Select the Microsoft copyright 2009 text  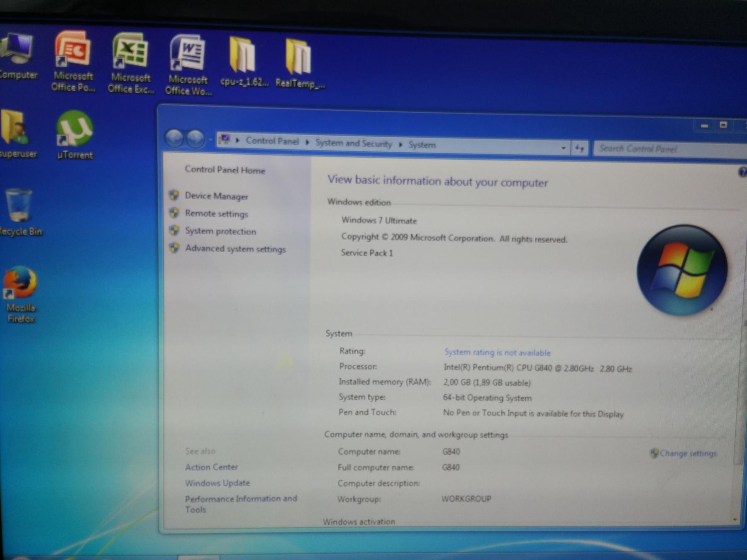[454, 238]
